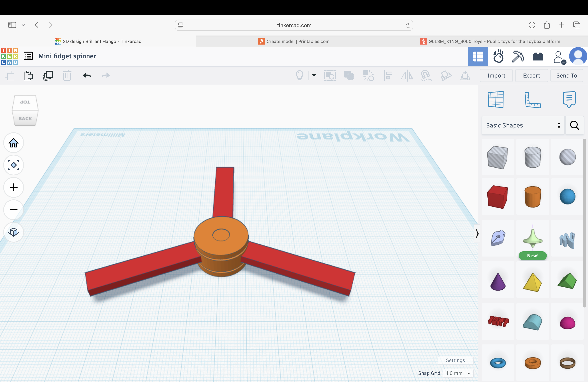
Task: Pick the blue Sphere shape
Action: tap(567, 197)
